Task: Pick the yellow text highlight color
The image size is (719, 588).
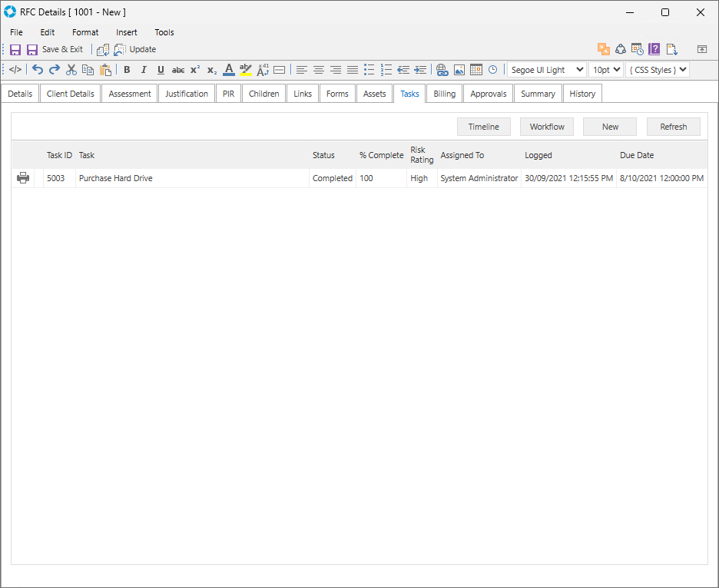Action: point(246,70)
